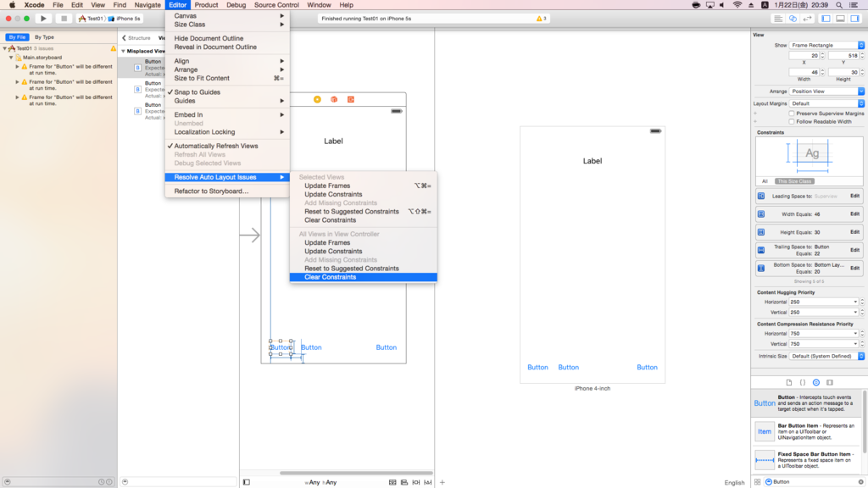Screen dimensions: 868x488
Task: Collapse the Misplaced Views section
Action: [124, 51]
